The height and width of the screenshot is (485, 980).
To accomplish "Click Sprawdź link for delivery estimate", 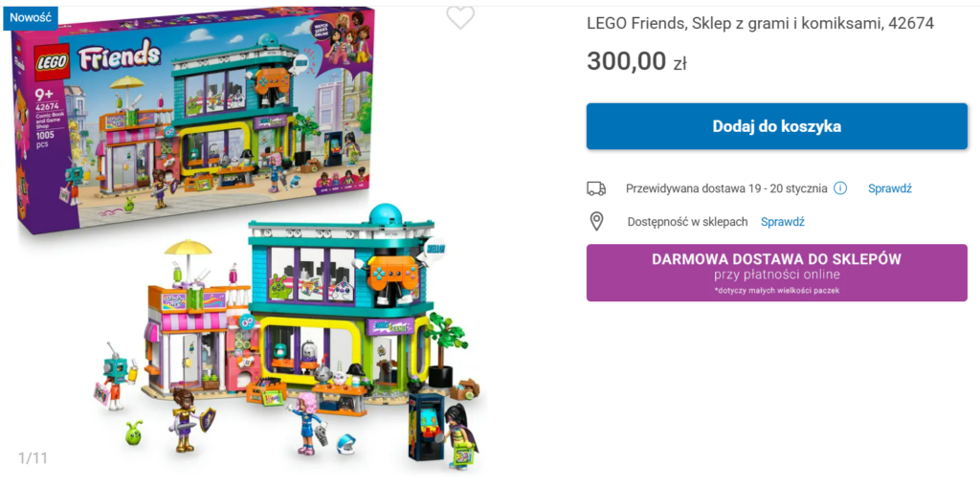I will pyautogui.click(x=889, y=188).
